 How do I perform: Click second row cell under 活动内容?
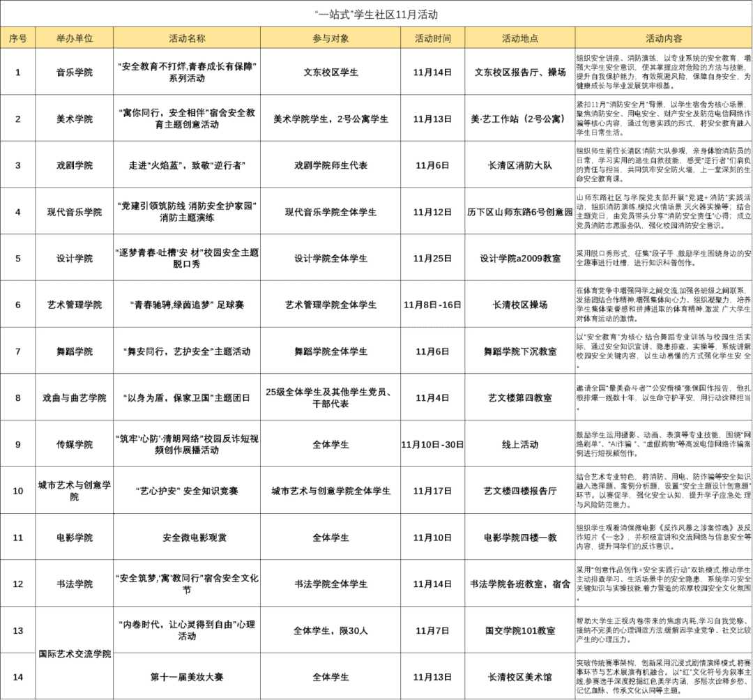(x=664, y=119)
